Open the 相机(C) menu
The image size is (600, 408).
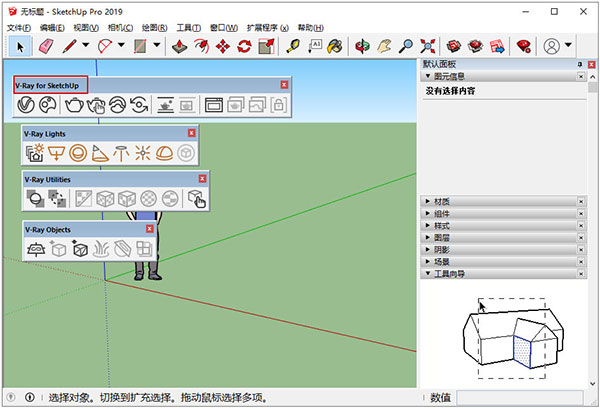(x=120, y=28)
